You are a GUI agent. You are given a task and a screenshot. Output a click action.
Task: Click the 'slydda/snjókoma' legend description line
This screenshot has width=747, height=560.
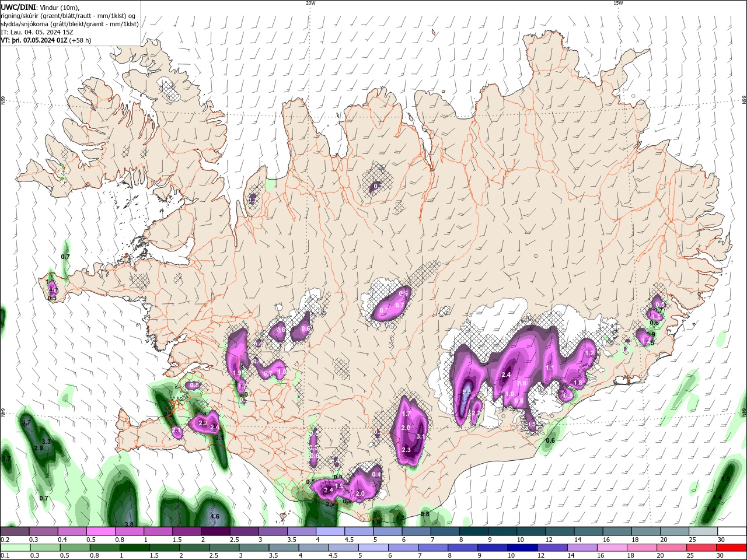[x=69, y=24]
